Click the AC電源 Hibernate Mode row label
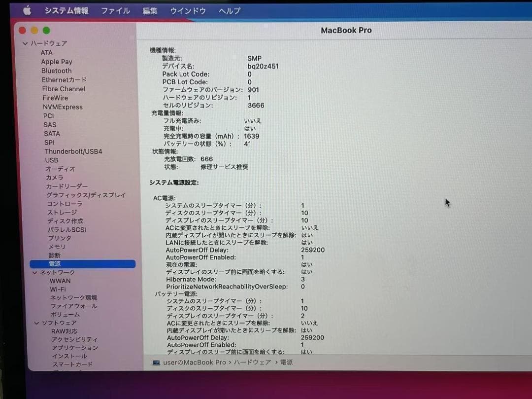 tap(191, 279)
